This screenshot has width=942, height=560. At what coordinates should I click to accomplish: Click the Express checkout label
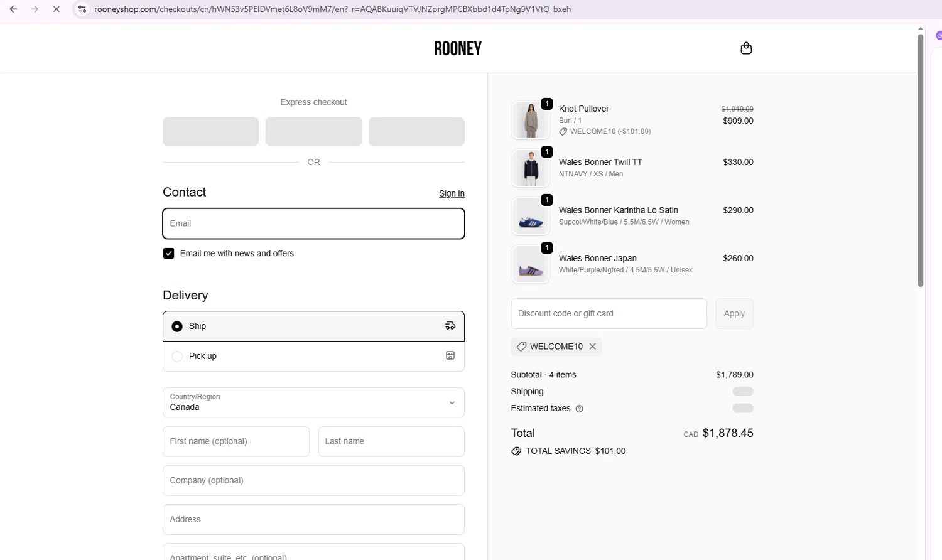pos(313,102)
